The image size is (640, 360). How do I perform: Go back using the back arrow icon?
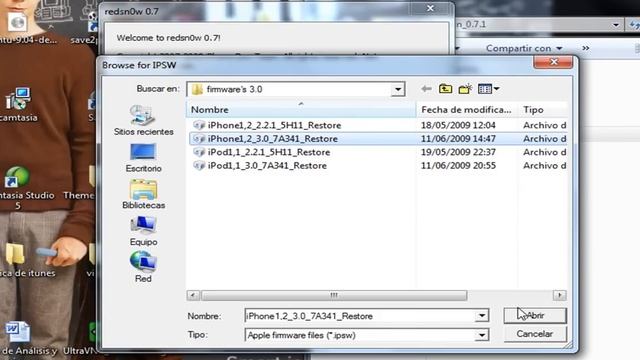click(427, 89)
